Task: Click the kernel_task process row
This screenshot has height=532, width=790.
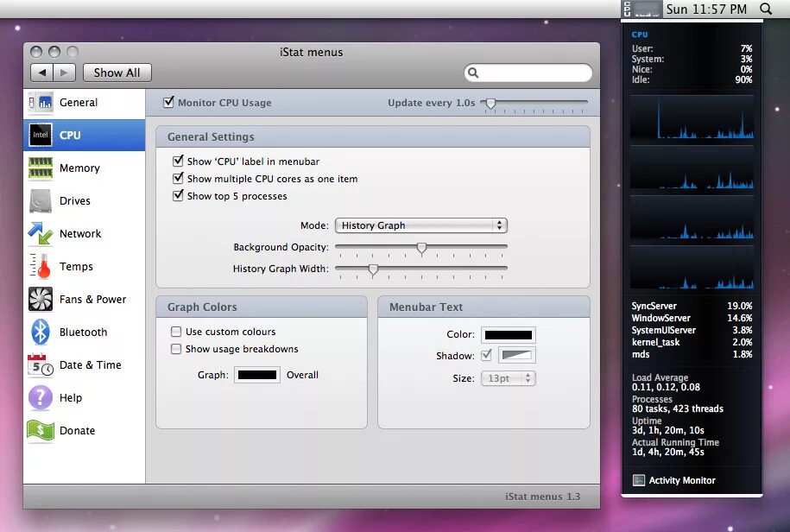Action: click(x=692, y=342)
